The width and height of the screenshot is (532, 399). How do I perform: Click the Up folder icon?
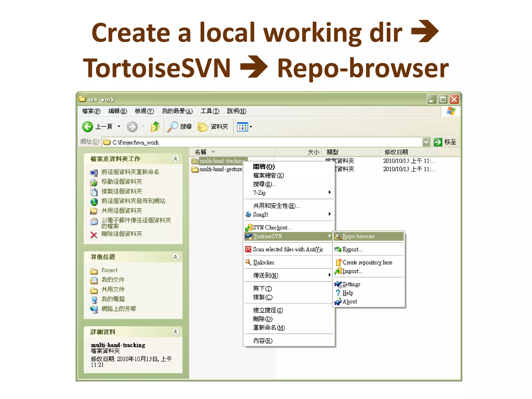155,127
